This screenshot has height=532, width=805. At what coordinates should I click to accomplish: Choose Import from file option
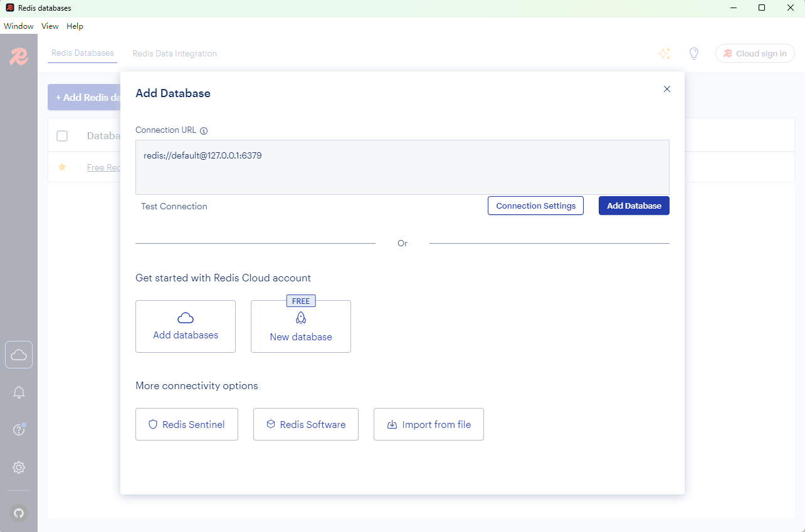point(428,424)
